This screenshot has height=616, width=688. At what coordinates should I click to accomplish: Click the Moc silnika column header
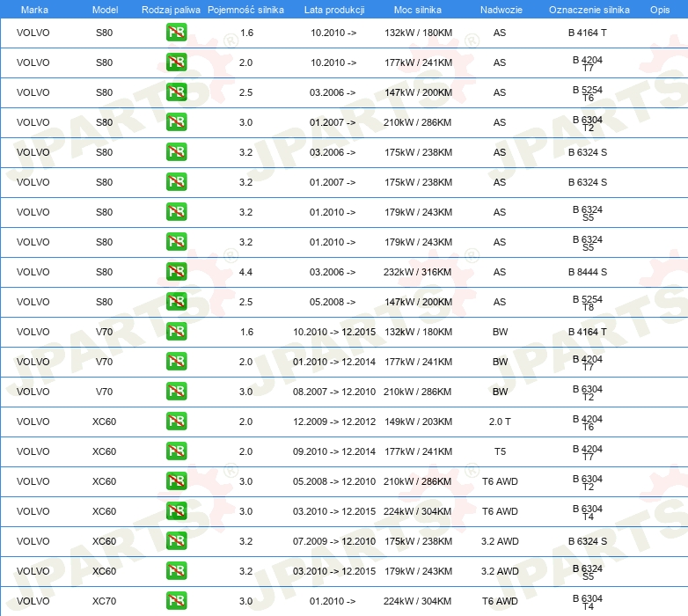[x=418, y=9]
